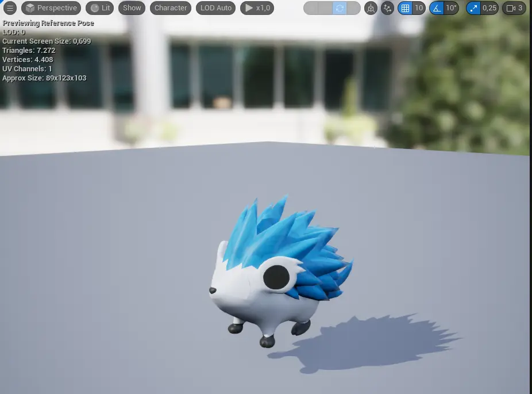Click the UV Channels: 1 text
Screen dimensions: 532x394
click(x=27, y=68)
